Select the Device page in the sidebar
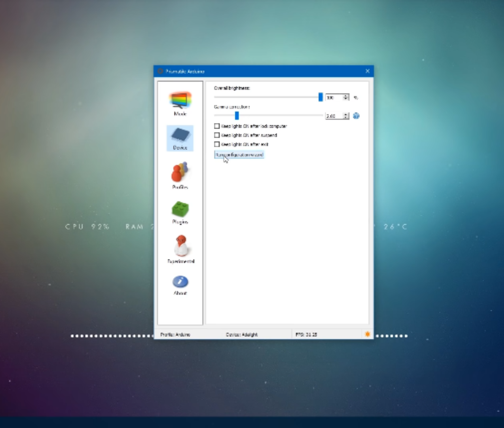This screenshot has width=504, height=428. click(x=180, y=138)
